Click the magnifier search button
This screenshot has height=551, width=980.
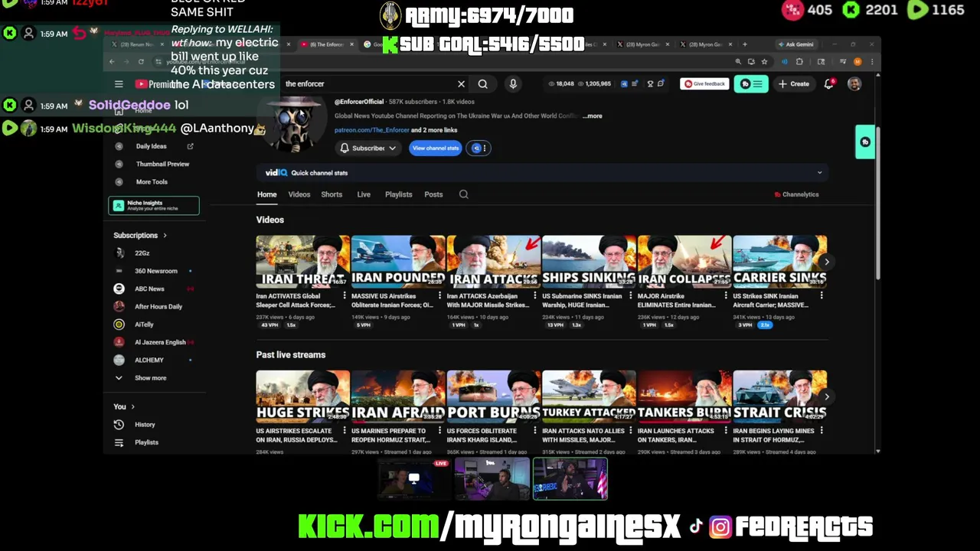[482, 84]
